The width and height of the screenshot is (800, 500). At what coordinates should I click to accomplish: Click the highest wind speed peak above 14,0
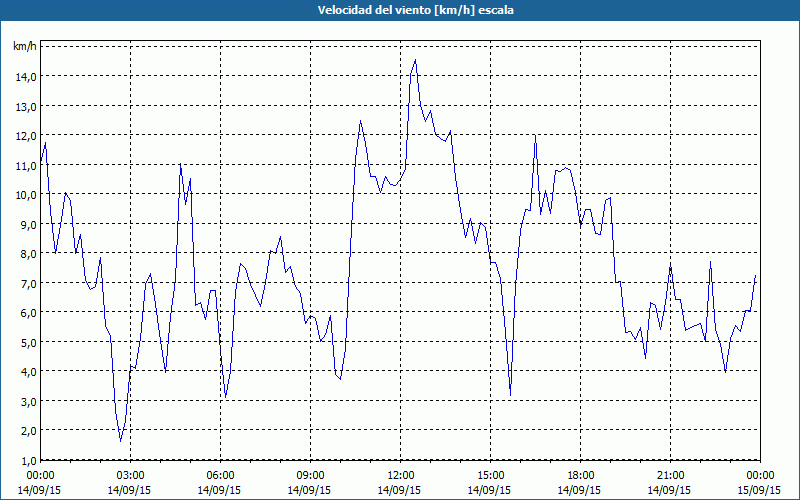(415, 60)
